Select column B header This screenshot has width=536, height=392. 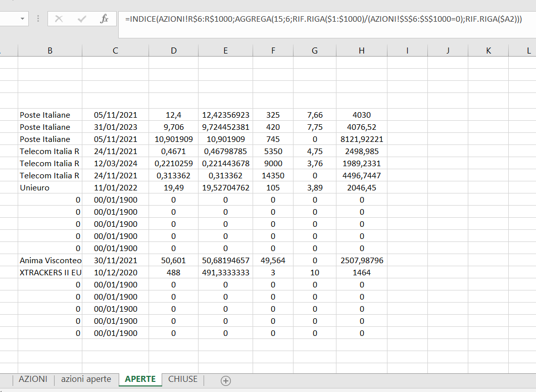[x=50, y=51]
